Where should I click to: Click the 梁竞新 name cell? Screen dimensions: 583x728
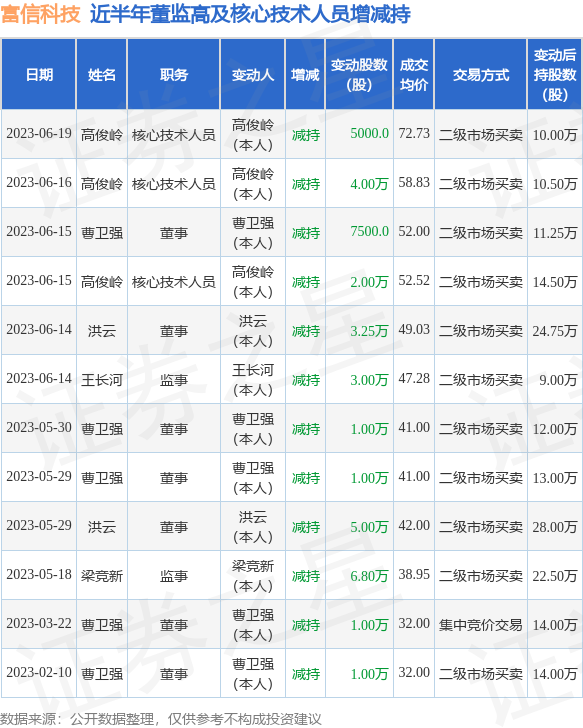(x=102, y=576)
